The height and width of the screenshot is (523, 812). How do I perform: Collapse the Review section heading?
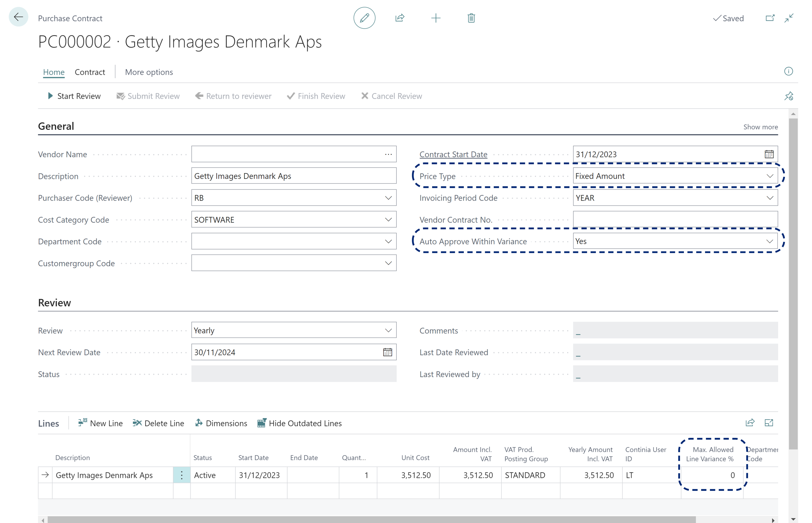[x=55, y=303]
